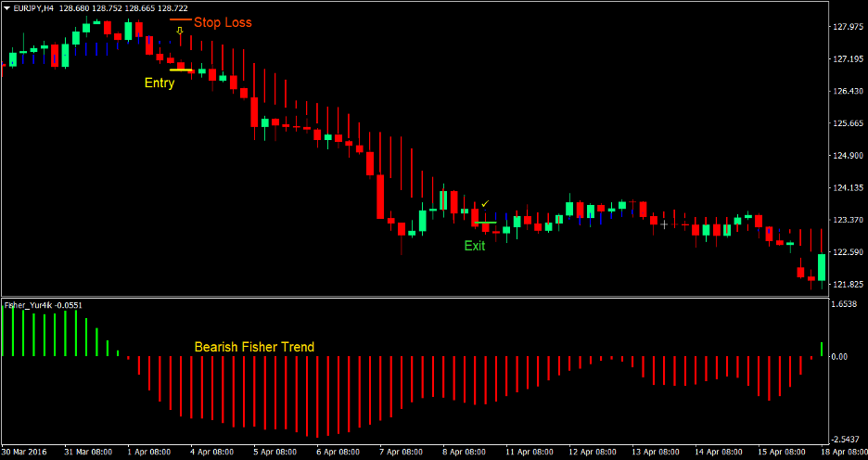Select the orange Stop Loss line
This screenshot has height=460, width=868.
pyautogui.click(x=181, y=19)
